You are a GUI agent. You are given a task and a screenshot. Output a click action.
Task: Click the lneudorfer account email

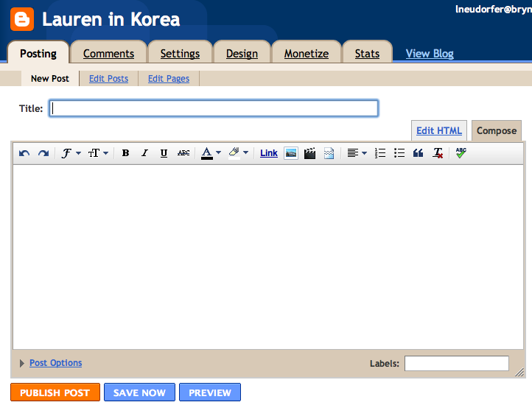pos(494,9)
